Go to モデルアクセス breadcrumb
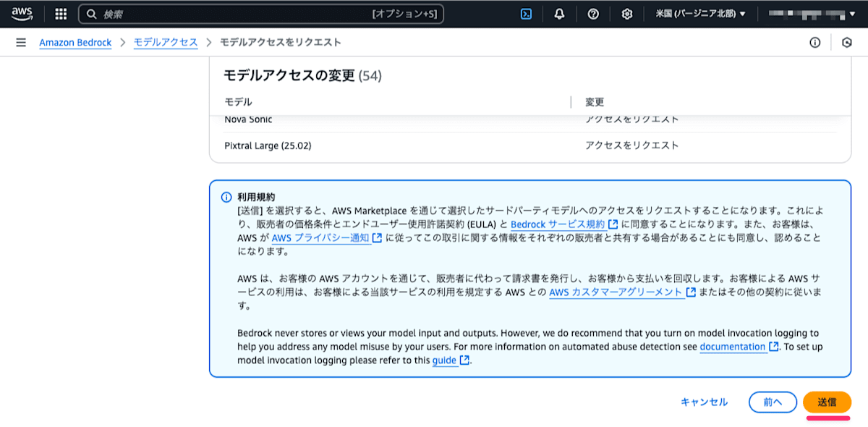The image size is (868, 427). coord(166,43)
